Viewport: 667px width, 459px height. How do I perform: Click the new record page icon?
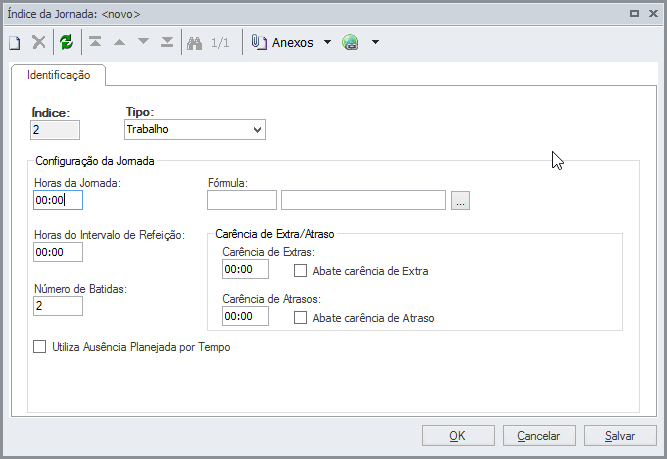(x=15, y=43)
